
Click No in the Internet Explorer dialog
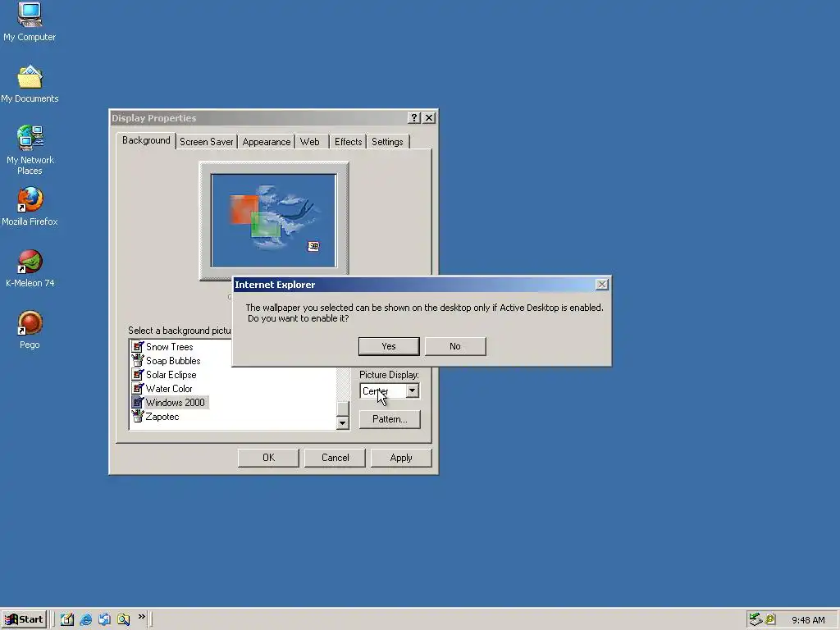(454, 346)
